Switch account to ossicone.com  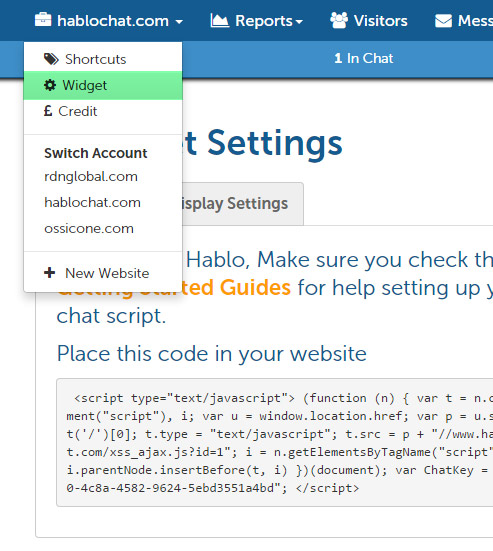click(x=89, y=229)
